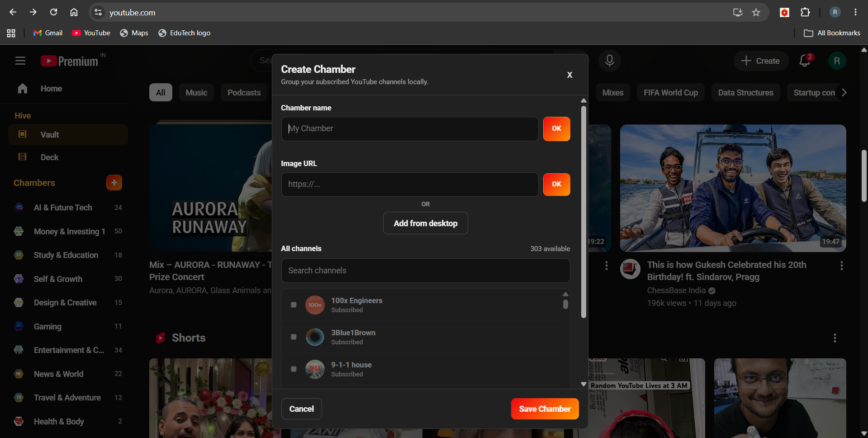Open YouTube notifications bell
868x438 pixels.
click(805, 61)
